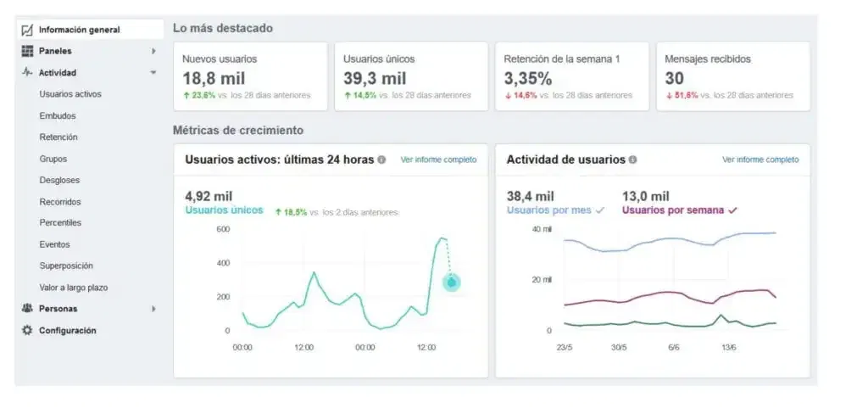Click info icon beside Actividad de usuarios

tap(633, 159)
